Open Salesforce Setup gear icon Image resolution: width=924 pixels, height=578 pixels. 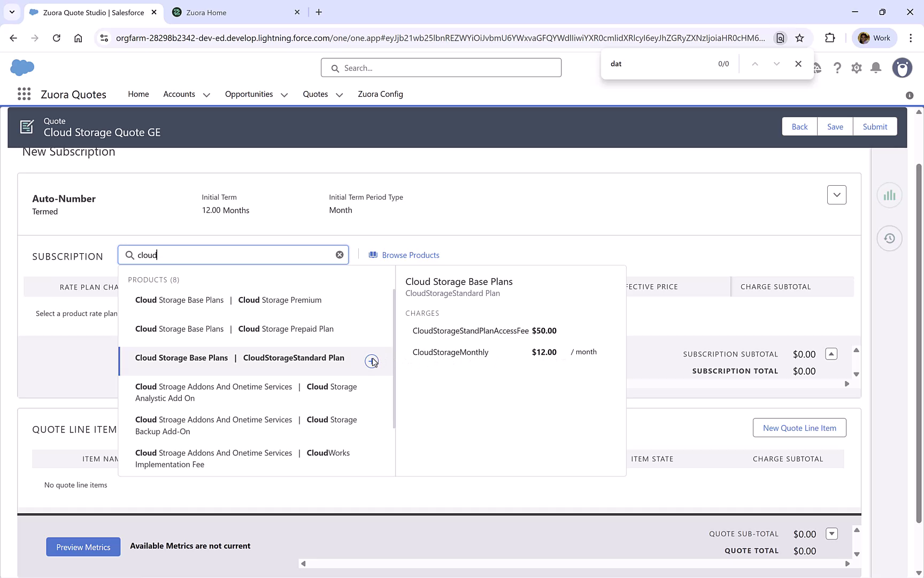(856, 68)
